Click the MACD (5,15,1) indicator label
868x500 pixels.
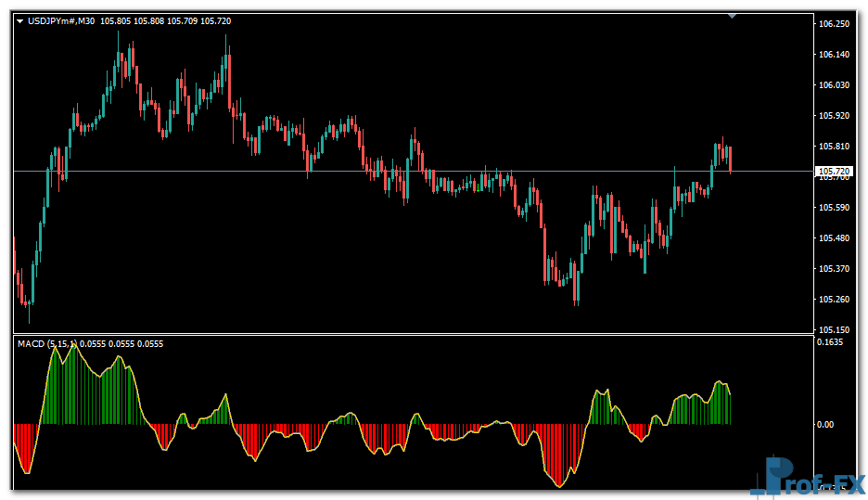pyautogui.click(x=46, y=344)
